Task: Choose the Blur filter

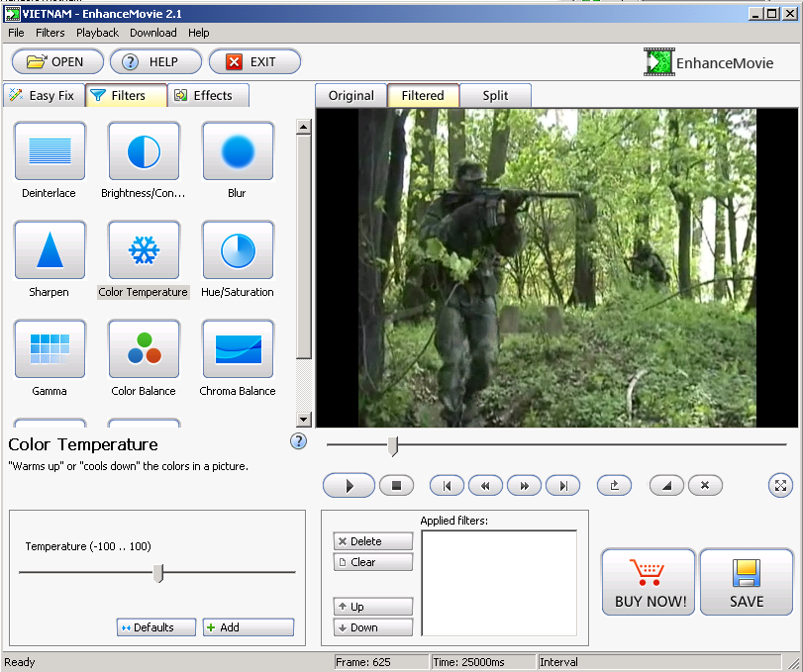Action: pos(238,151)
